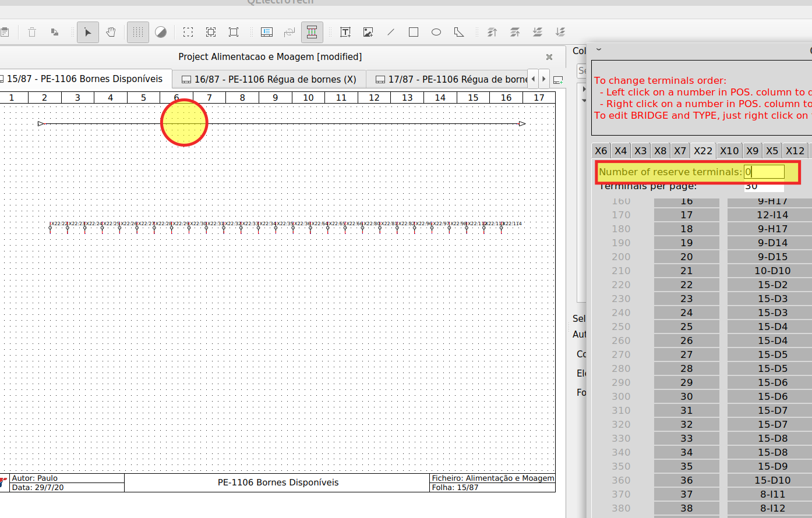Click the add new folio button
The width and height of the screenshot is (812, 518).
[558, 80]
